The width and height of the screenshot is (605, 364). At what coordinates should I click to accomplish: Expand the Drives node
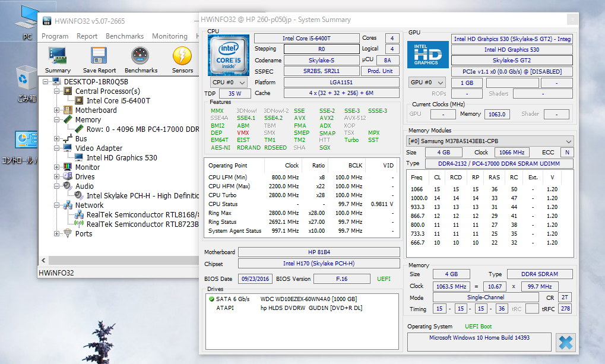click(x=57, y=176)
